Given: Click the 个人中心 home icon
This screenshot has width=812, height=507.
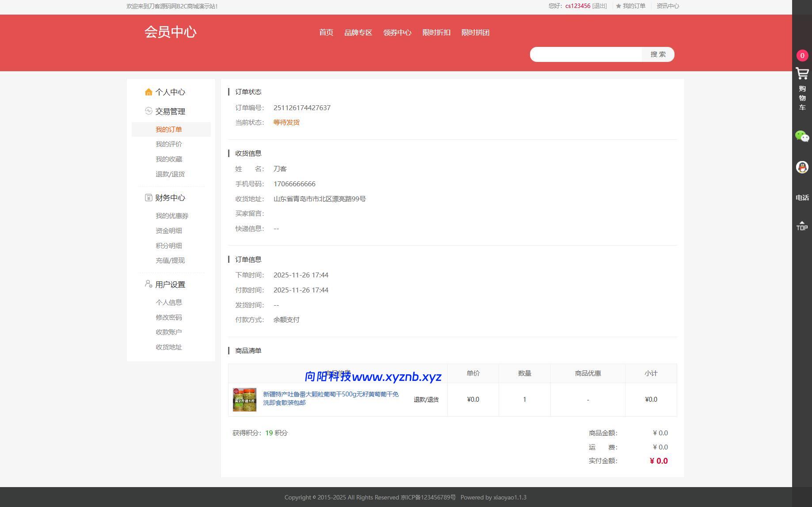Looking at the screenshot, I should click(x=148, y=92).
